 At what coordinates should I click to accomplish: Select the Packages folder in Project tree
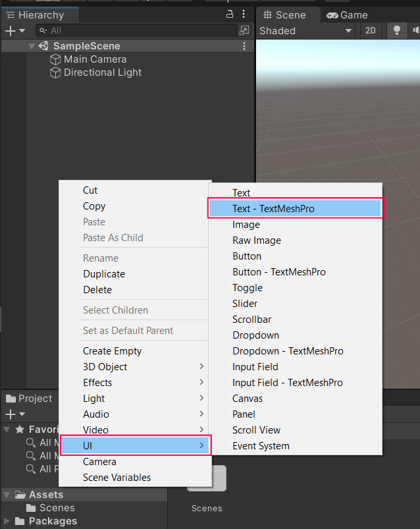click(x=46, y=521)
